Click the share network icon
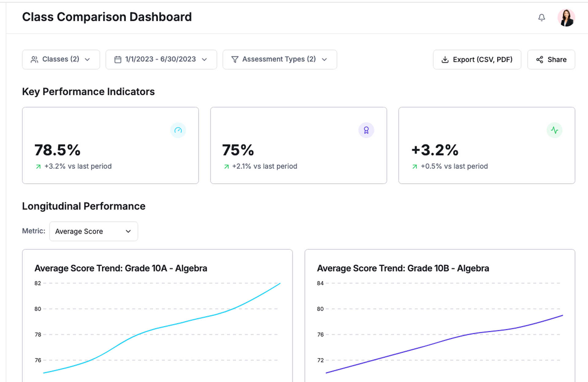Viewport: 588px width, 382px height. click(x=540, y=60)
